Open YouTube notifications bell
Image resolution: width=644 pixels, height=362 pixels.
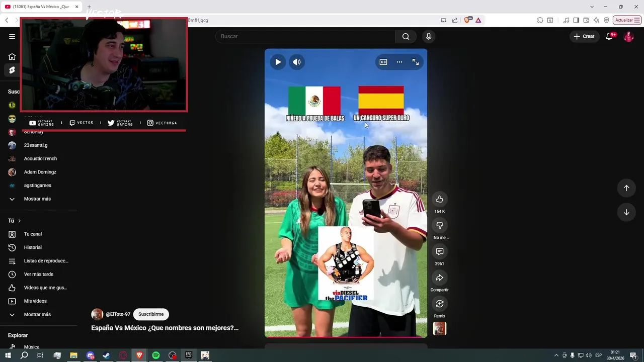tap(609, 36)
